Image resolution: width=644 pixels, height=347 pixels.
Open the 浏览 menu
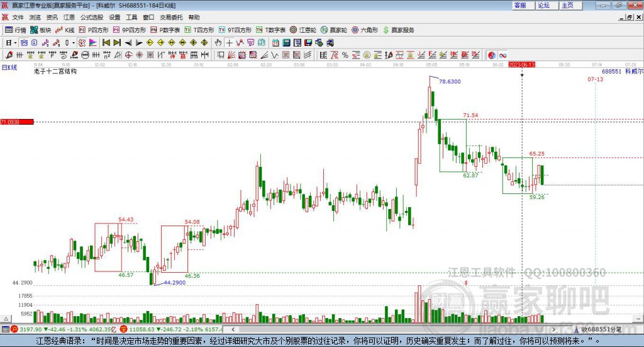(x=35, y=17)
